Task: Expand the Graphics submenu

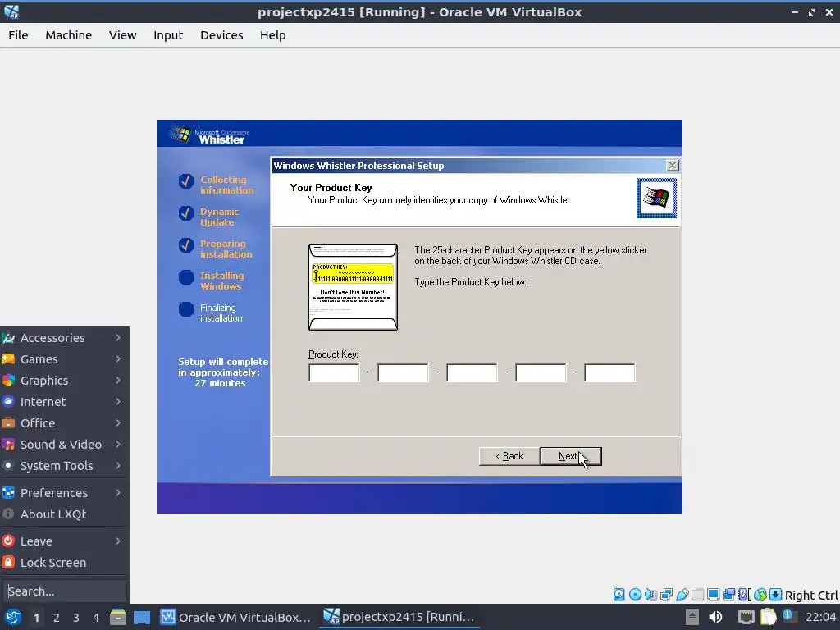Action: point(64,381)
